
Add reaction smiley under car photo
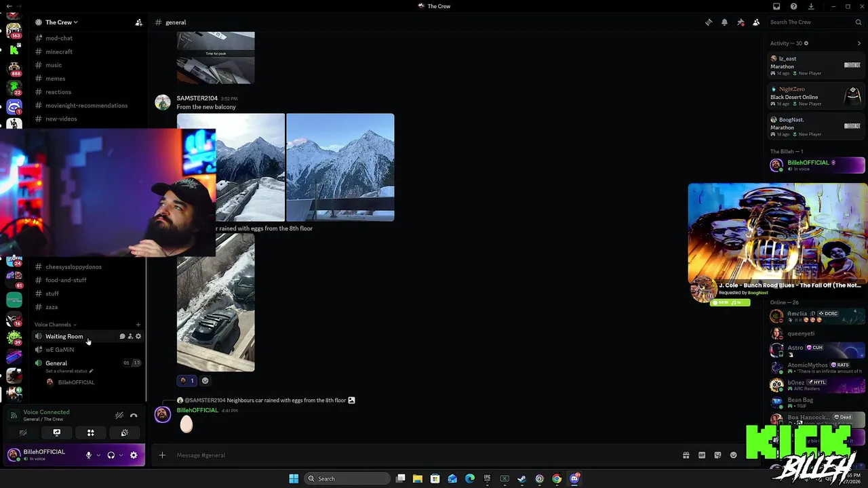[x=205, y=381]
